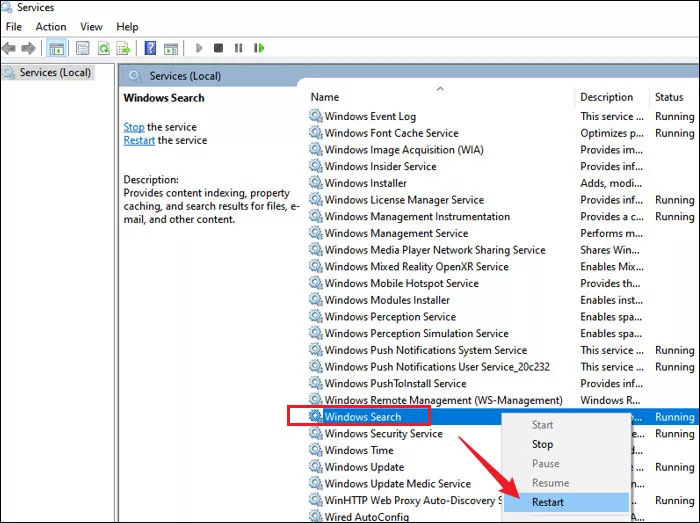Open the View menu
The height and width of the screenshot is (523, 700).
tap(91, 27)
